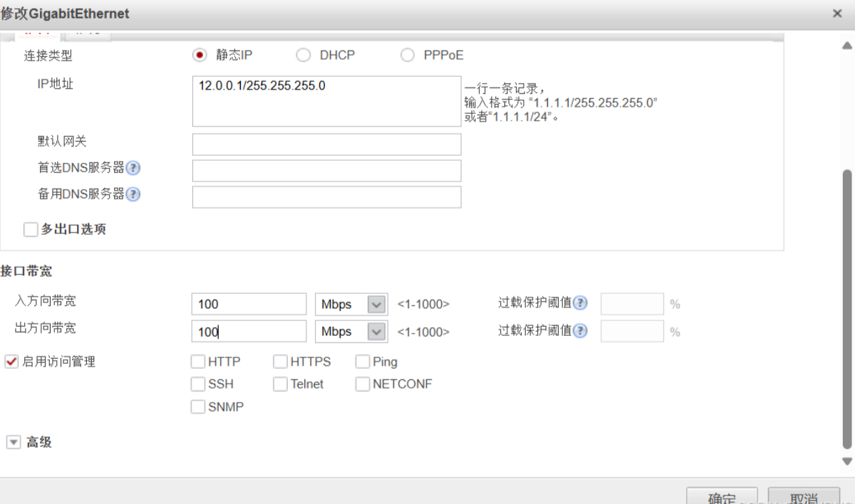The image size is (855, 504).
Task: Focus the 出方向带宽 value field
Action: (x=249, y=332)
